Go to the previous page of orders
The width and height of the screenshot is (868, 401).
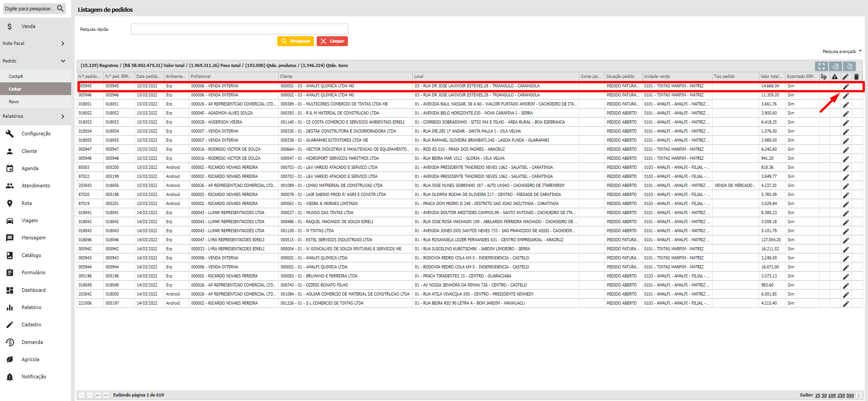[90, 395]
